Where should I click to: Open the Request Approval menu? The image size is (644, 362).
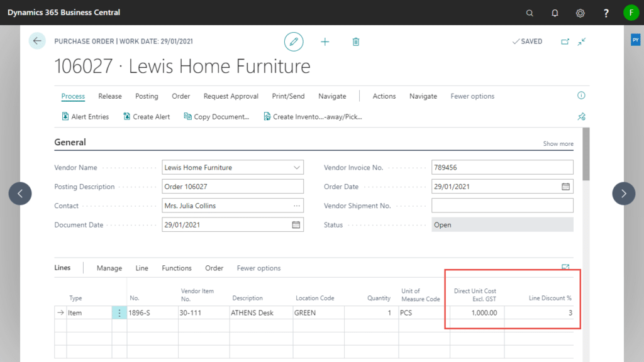231,96
